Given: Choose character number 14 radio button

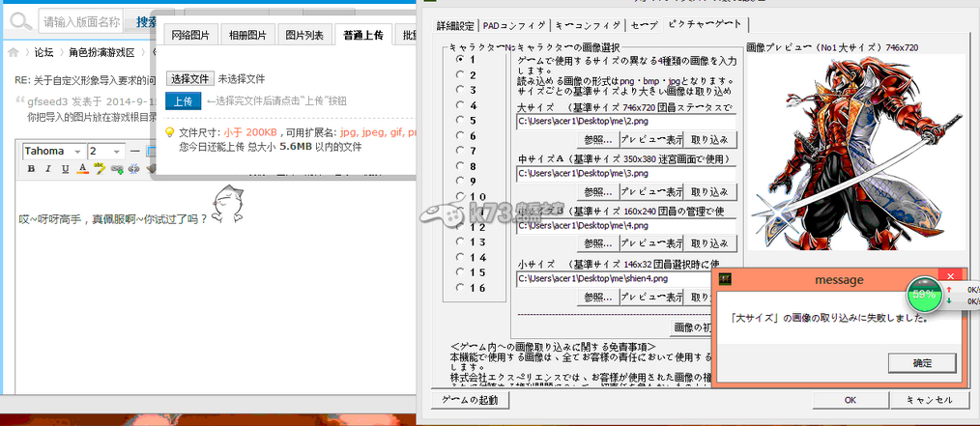Looking at the screenshot, I should (x=459, y=257).
